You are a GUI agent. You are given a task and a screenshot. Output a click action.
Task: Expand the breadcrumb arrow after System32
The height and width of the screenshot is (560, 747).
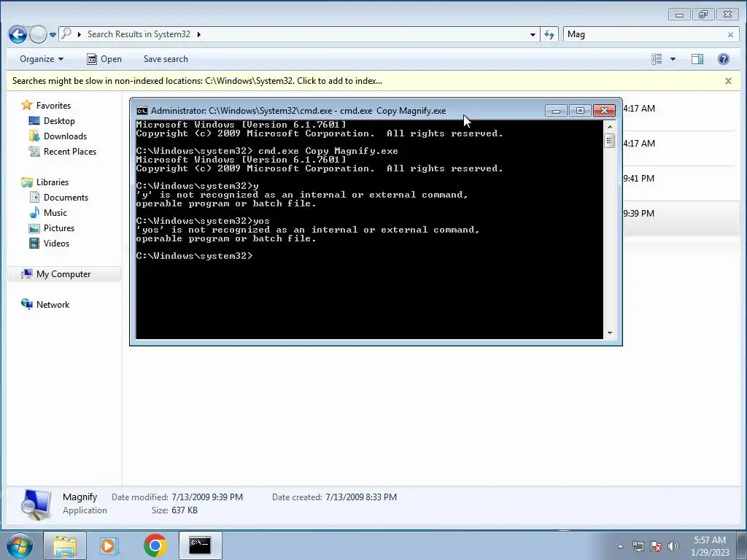[x=198, y=34]
